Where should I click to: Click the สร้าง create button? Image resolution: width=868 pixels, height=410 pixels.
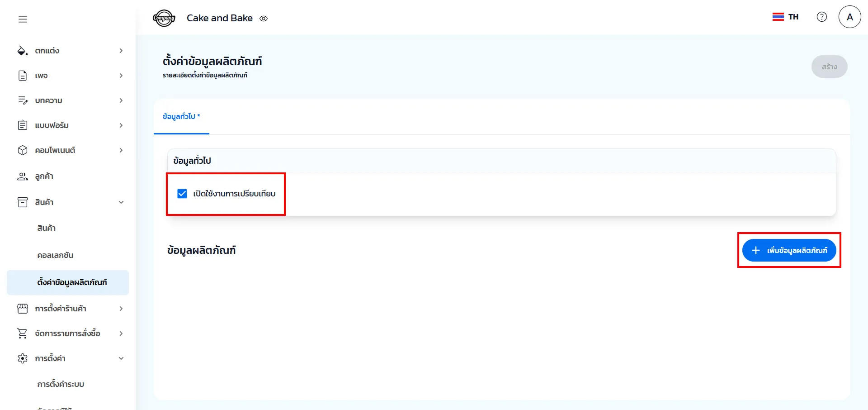(829, 67)
